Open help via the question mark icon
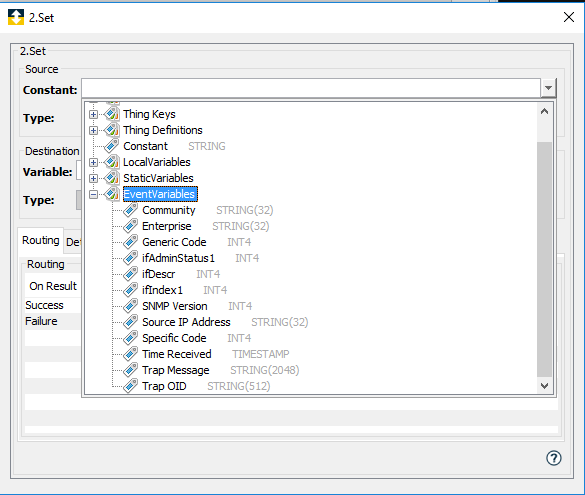This screenshot has width=585, height=495. pos(554,458)
